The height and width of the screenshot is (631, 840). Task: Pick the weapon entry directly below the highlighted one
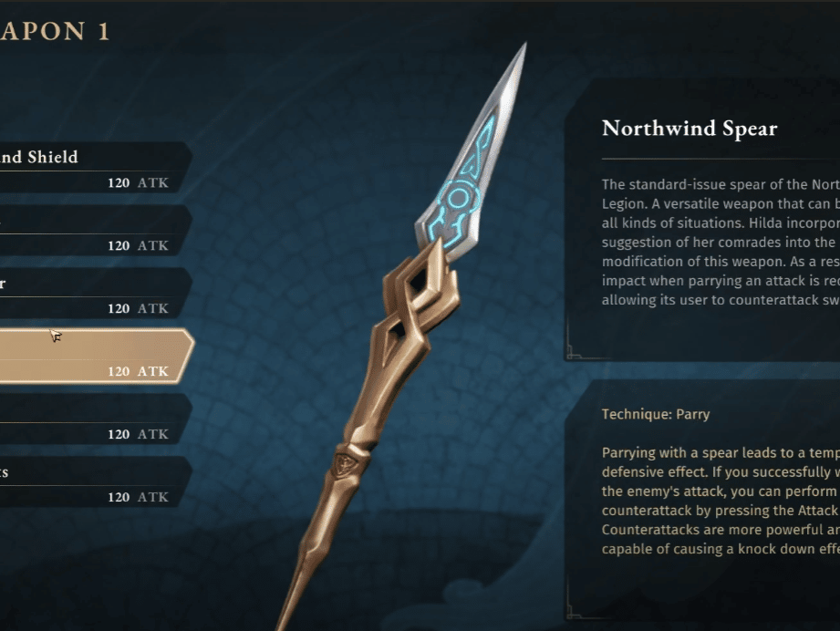pos(96,419)
